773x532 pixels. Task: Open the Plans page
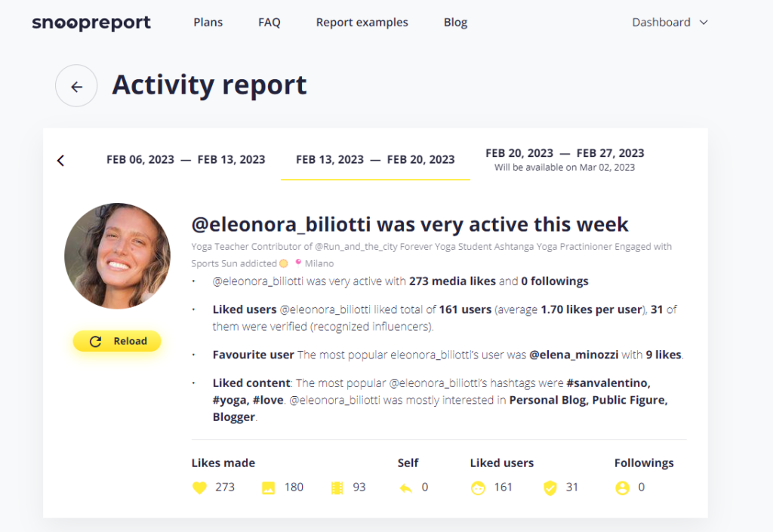[x=208, y=22]
